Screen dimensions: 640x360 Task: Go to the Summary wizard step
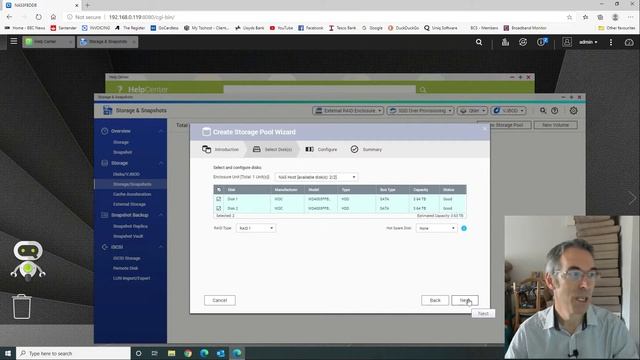tap(366, 149)
